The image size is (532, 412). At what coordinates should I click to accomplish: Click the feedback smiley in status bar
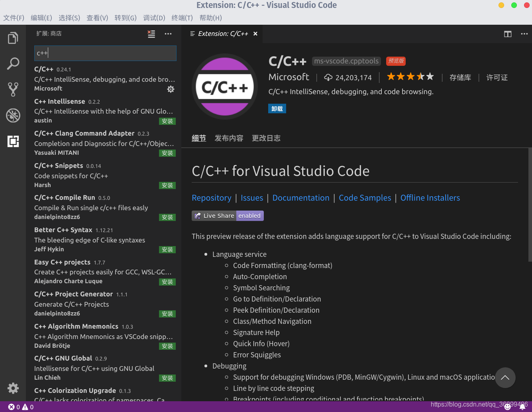[508, 407]
